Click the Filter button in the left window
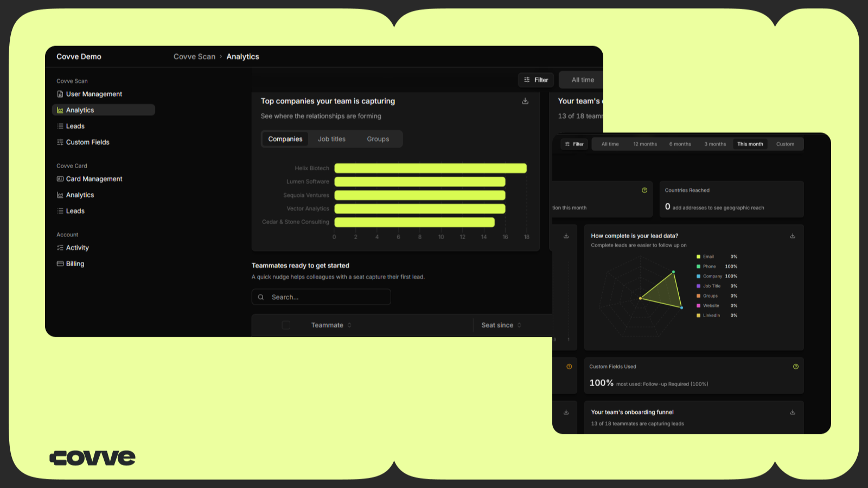The image size is (868, 488). point(536,80)
